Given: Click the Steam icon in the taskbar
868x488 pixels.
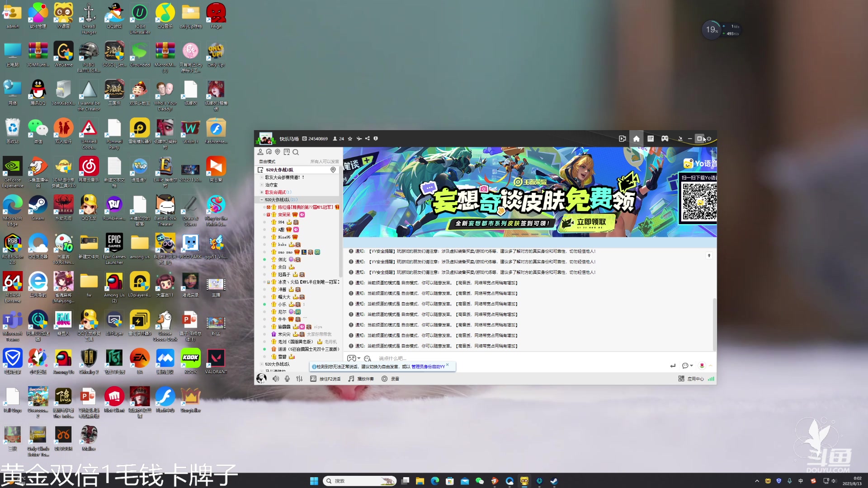Looking at the screenshot, I should click(554, 481).
